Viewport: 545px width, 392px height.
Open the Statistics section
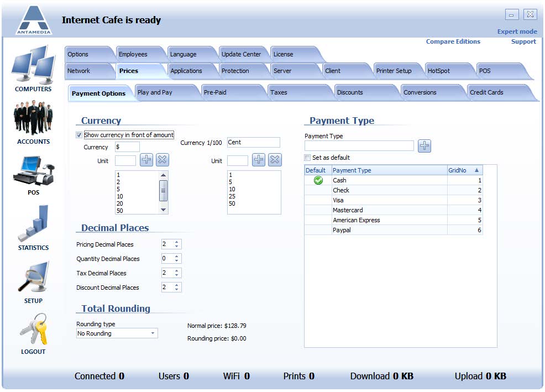[x=33, y=228]
